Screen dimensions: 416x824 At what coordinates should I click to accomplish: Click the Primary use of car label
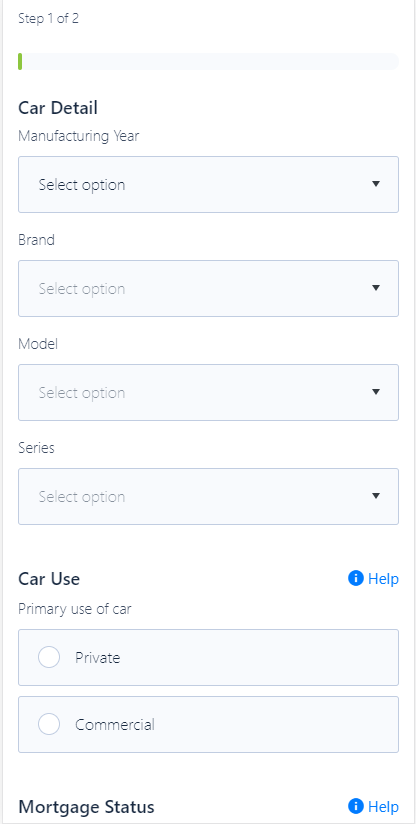(x=75, y=609)
